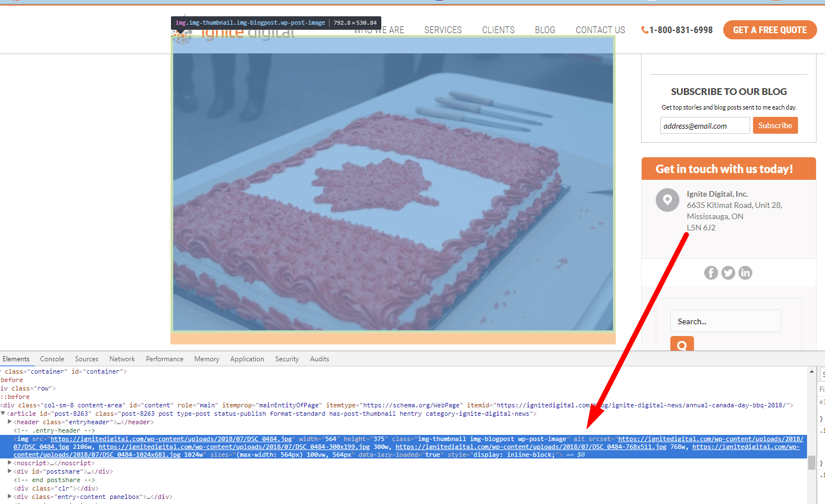The height and width of the screenshot is (504, 825).
Task: Click the Subscribe button
Action: click(775, 125)
